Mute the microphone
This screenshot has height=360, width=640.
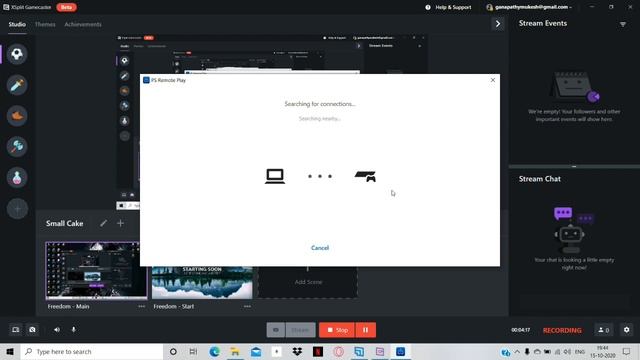(x=73, y=330)
